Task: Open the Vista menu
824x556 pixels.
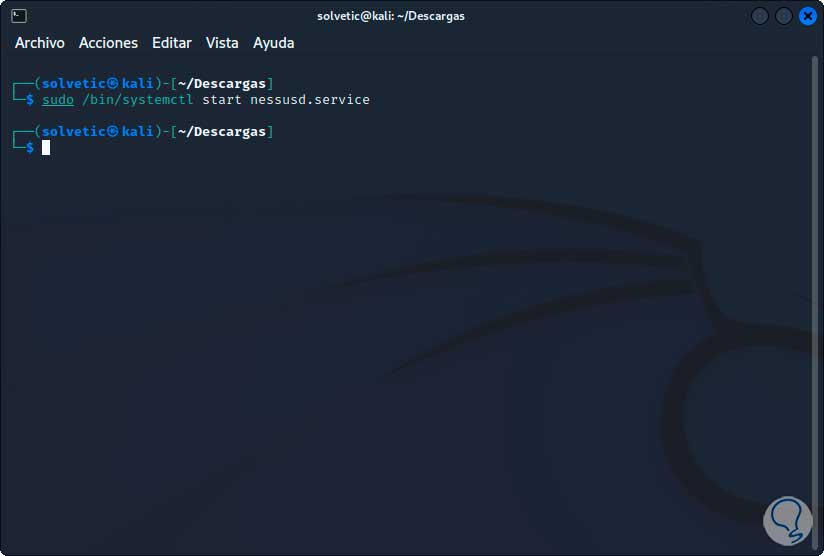Action: click(222, 43)
